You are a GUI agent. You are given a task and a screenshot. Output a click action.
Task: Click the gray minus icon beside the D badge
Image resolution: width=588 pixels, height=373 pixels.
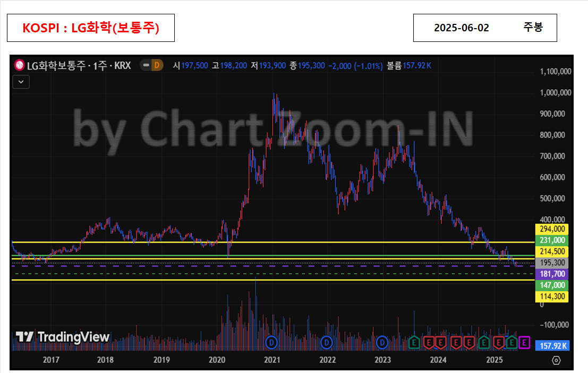point(146,65)
